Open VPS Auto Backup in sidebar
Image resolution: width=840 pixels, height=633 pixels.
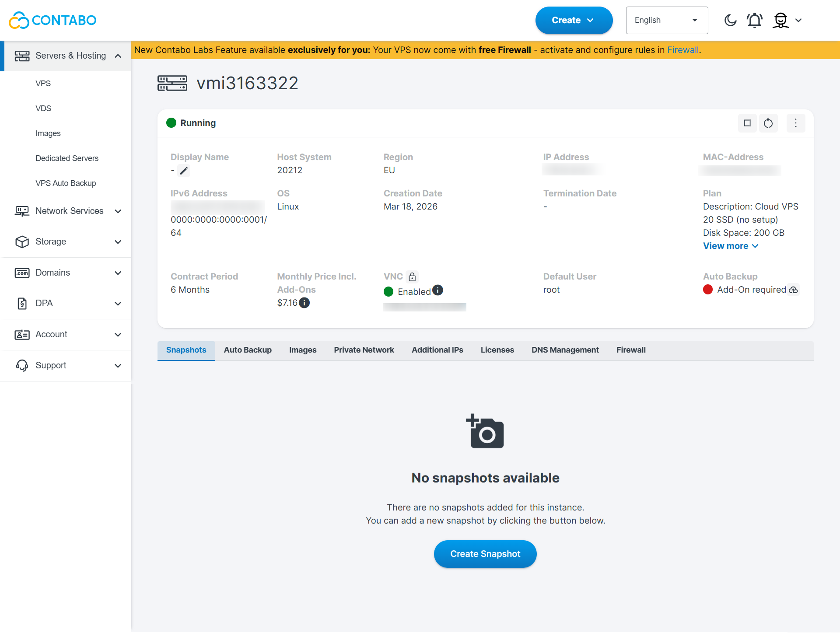[66, 183]
